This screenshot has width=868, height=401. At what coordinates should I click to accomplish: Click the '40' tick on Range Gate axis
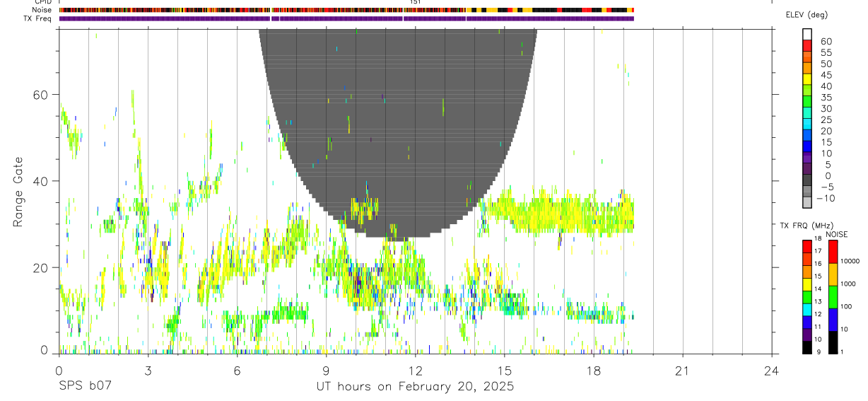pyautogui.click(x=40, y=181)
